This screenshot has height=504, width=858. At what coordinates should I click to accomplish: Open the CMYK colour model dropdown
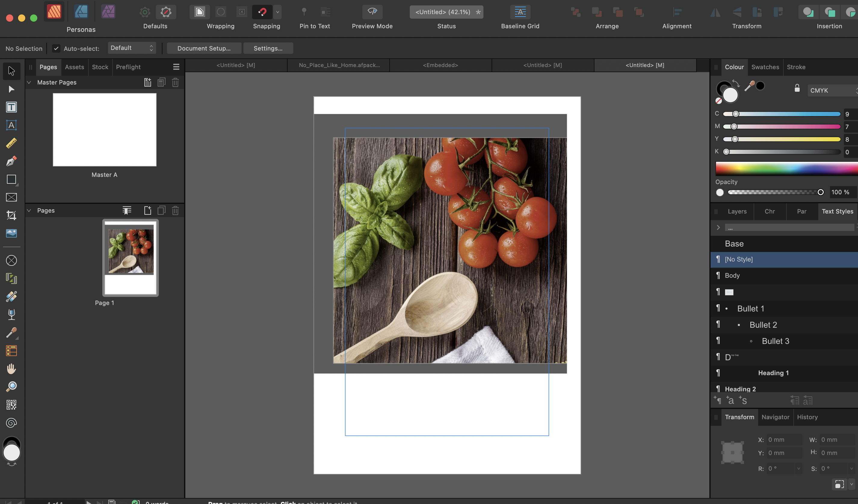point(832,91)
